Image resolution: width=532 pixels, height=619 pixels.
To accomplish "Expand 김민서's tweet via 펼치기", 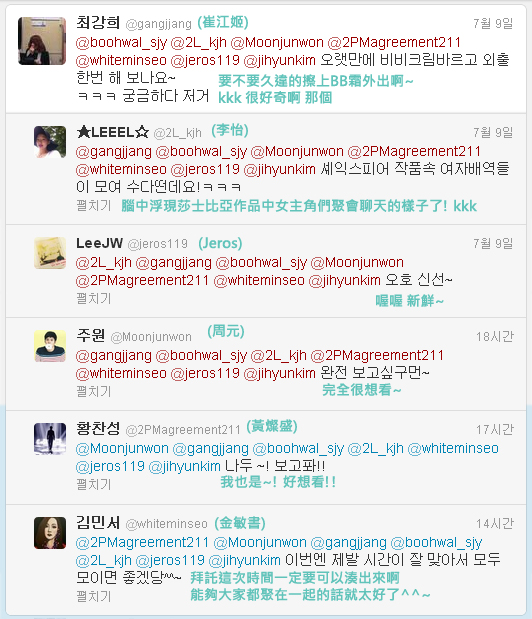I will point(94,596).
